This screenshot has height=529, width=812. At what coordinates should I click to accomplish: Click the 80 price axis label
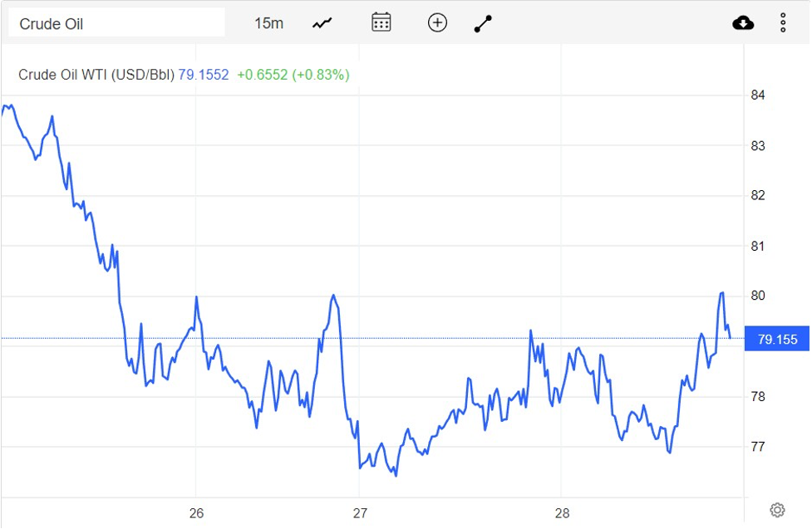[758, 296]
